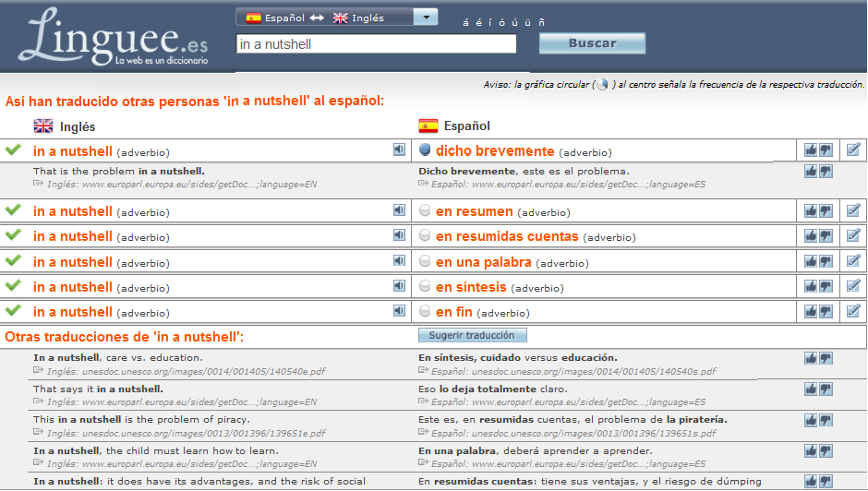The width and height of the screenshot is (868, 491).
Task: Open Spanish source link unesdoc 139651s.pdf
Action: [x=573, y=434]
